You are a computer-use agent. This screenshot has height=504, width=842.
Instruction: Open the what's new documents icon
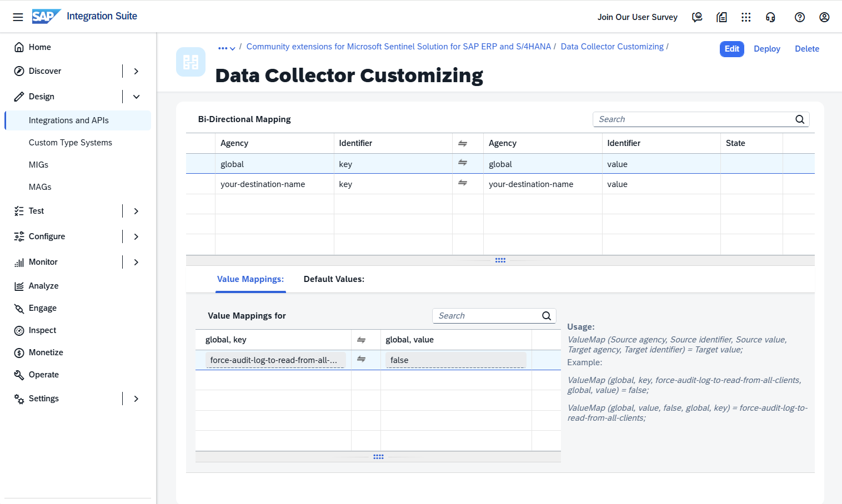pyautogui.click(x=721, y=17)
